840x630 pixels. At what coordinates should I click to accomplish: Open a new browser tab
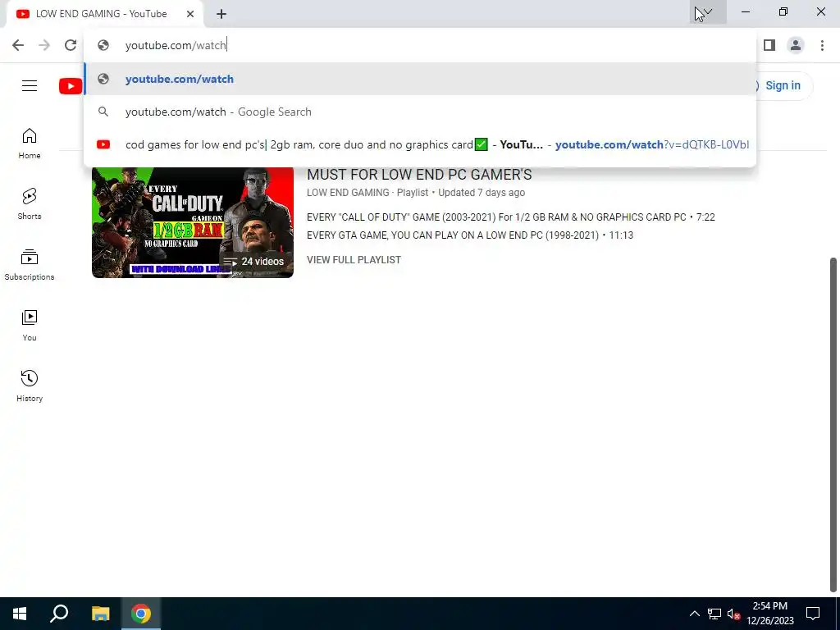pos(221,14)
